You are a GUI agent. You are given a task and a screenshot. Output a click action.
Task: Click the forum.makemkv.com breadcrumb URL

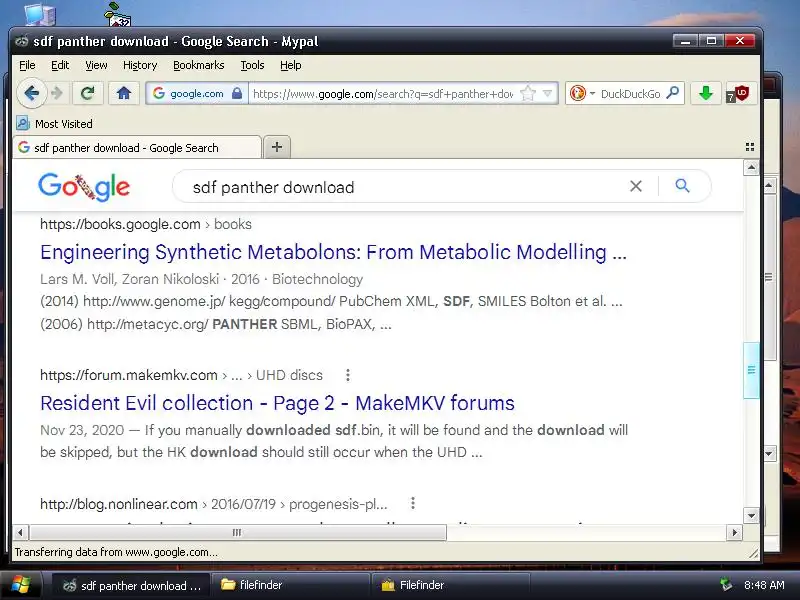coord(181,375)
